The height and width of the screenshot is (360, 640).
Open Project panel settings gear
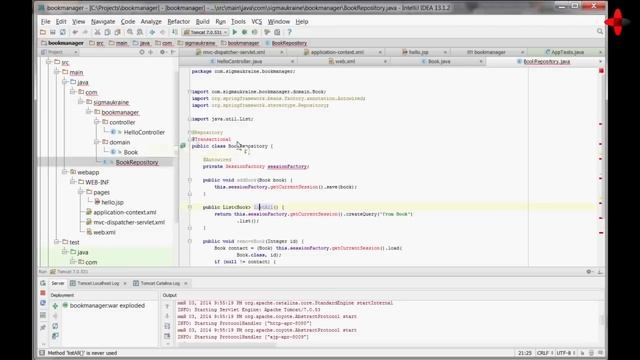(x=162, y=52)
